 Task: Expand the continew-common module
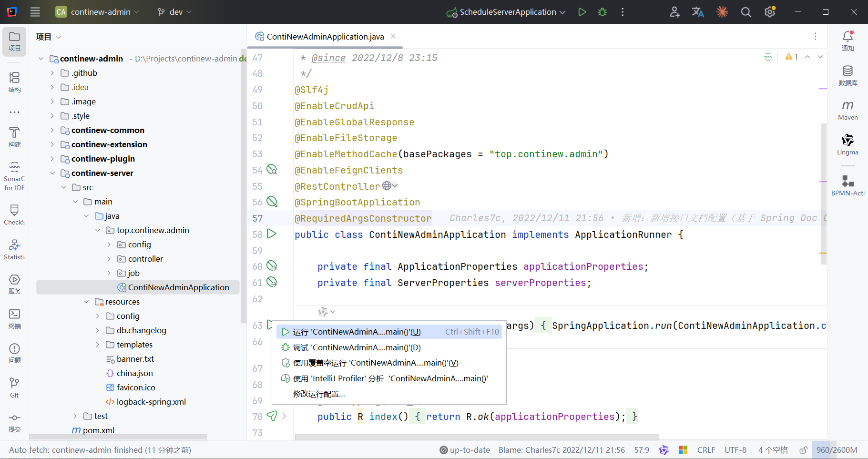click(x=52, y=130)
